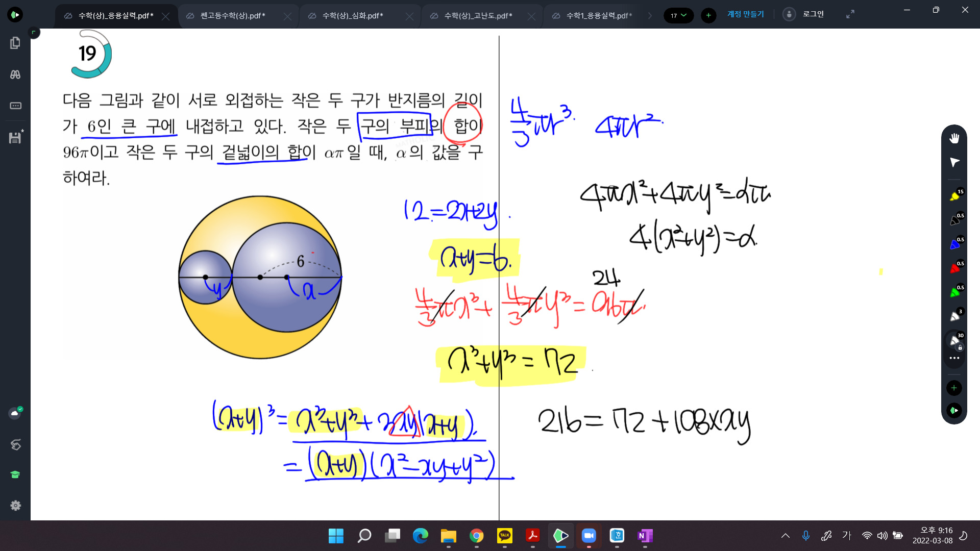
Task: Toggle the corner marker at page top-left
Action: coord(34,33)
